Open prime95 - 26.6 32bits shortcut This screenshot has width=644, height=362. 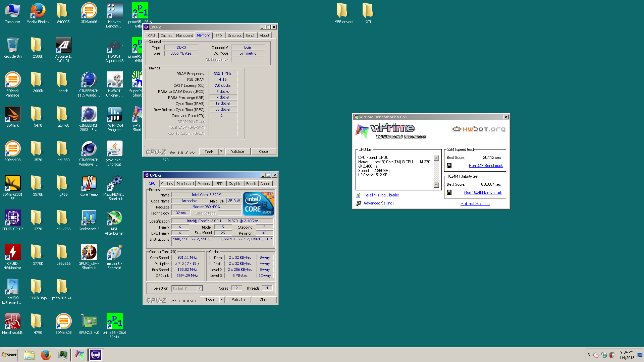[x=114, y=326]
